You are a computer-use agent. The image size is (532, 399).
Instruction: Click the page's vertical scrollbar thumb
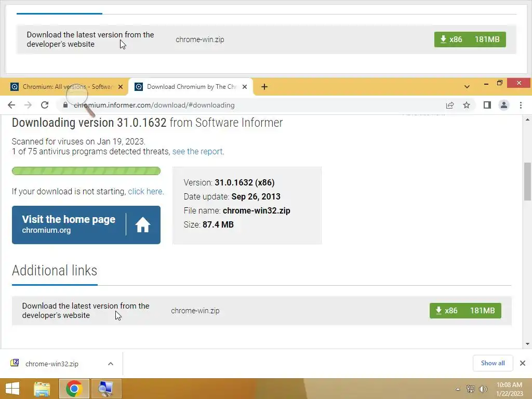point(527,181)
